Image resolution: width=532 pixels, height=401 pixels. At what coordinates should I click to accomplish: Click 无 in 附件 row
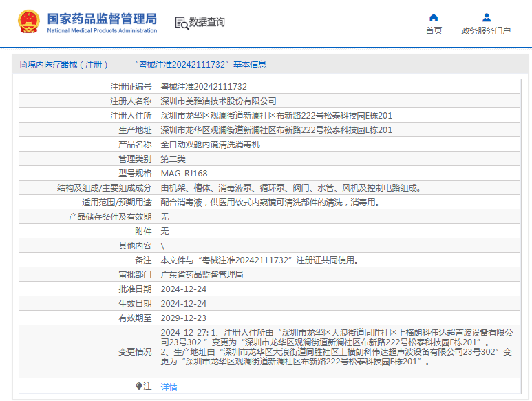pos(164,232)
